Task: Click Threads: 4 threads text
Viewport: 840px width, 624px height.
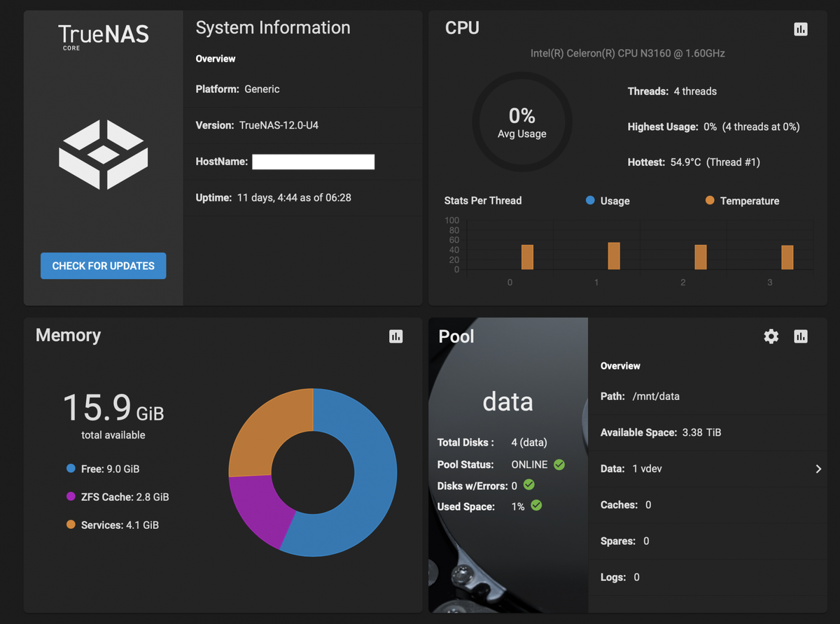Action: (672, 91)
